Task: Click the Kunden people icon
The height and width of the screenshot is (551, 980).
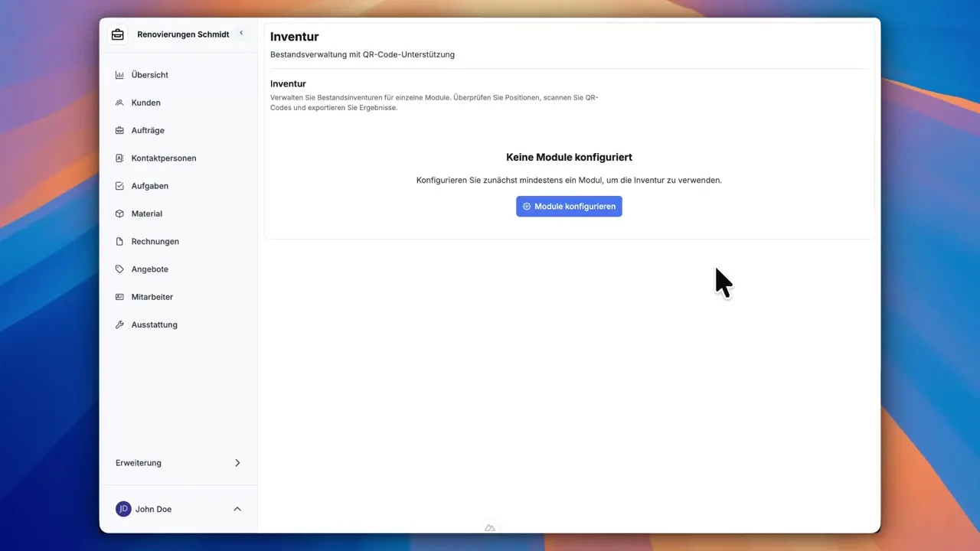Action: coord(119,103)
